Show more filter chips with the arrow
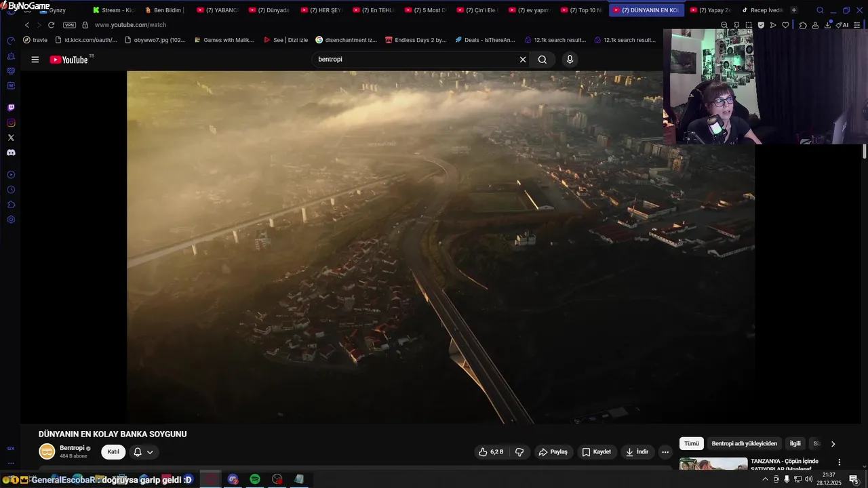The width and height of the screenshot is (868, 488). click(833, 444)
